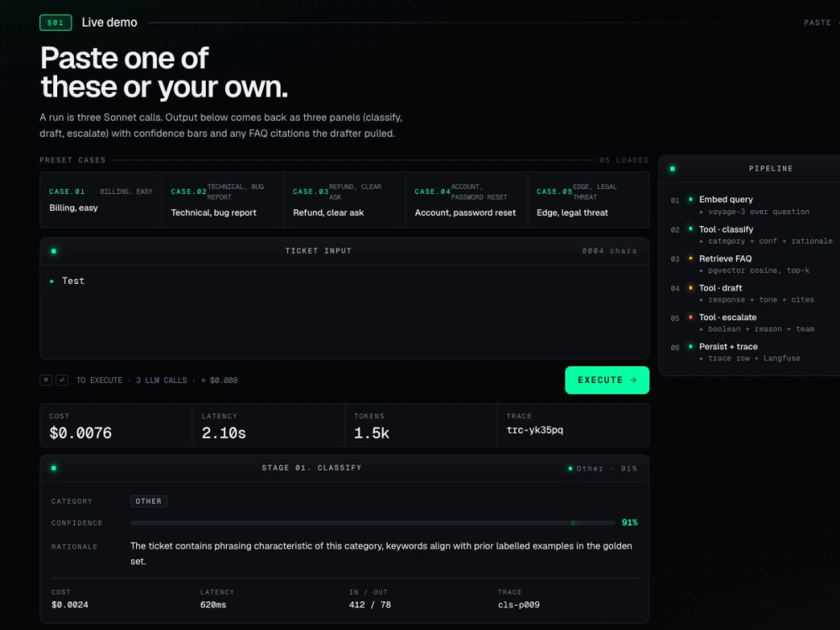Click the return key shortcut icon
840x630 pixels.
pos(62,381)
